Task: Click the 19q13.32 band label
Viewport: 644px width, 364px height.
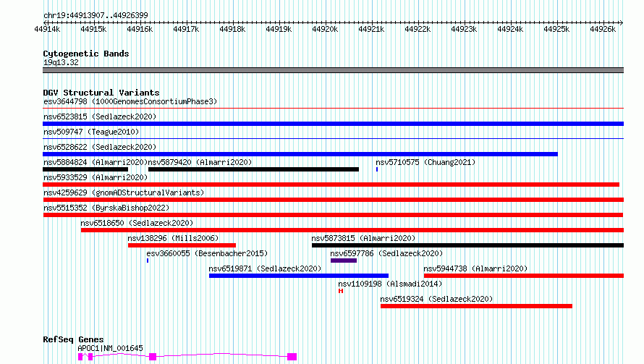Action: 61,62
